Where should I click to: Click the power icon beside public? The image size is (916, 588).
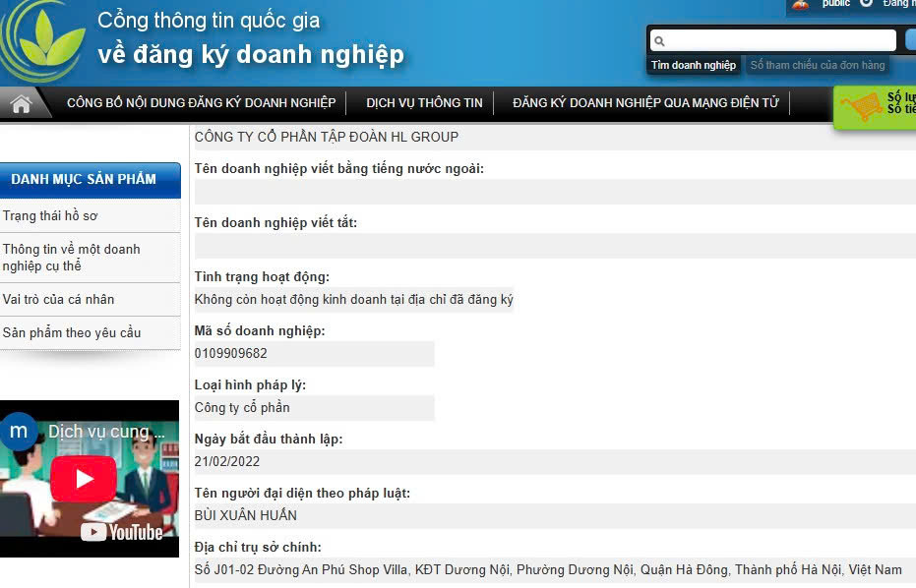pos(866,3)
